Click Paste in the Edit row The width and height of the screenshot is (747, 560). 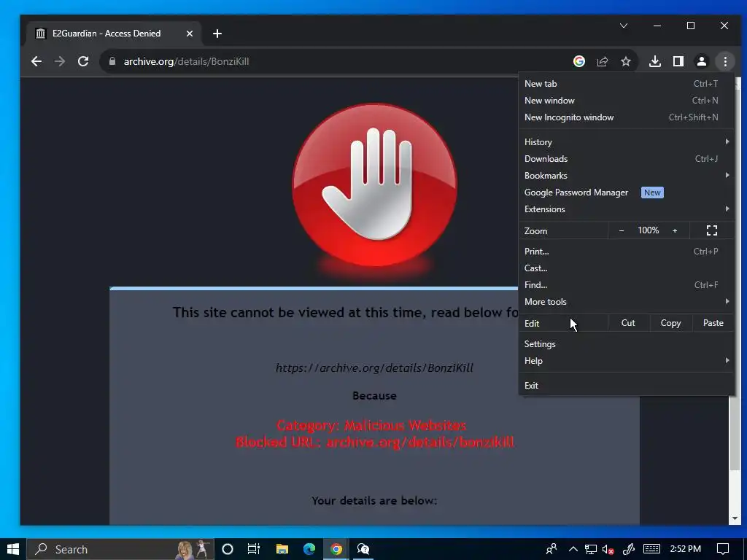(x=713, y=323)
